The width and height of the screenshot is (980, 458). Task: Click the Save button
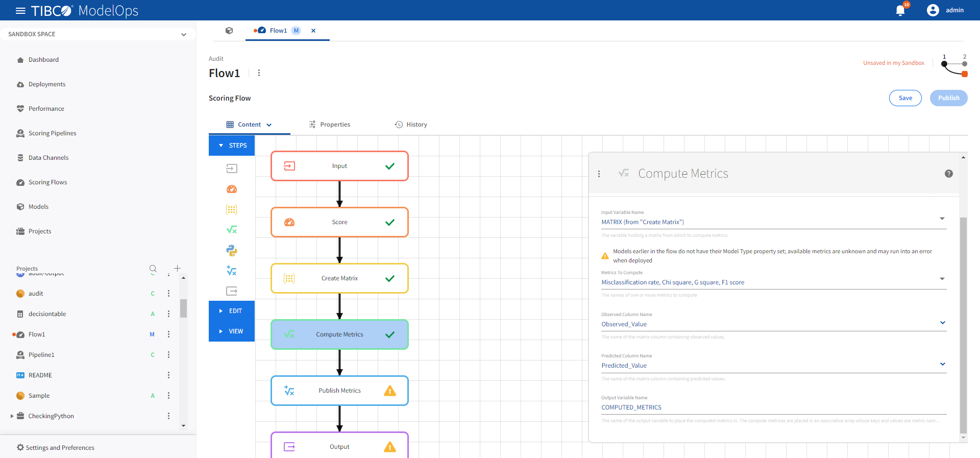click(x=905, y=98)
